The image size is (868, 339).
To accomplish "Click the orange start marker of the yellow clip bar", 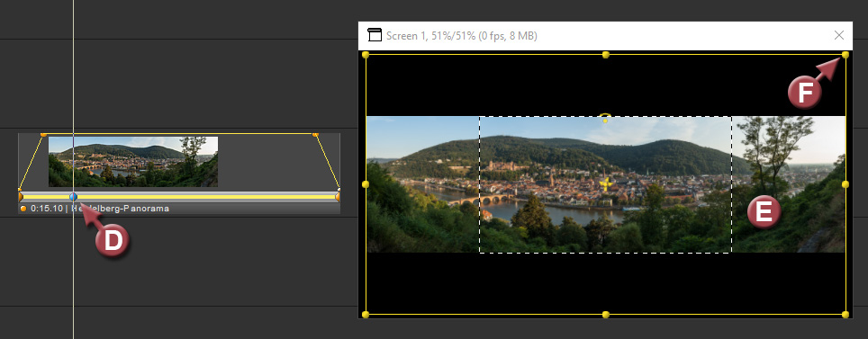I will pyautogui.click(x=21, y=197).
